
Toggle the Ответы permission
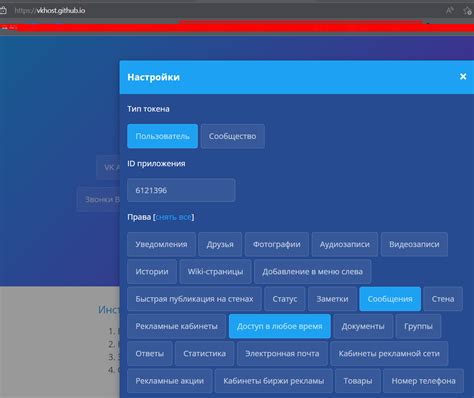150,354
